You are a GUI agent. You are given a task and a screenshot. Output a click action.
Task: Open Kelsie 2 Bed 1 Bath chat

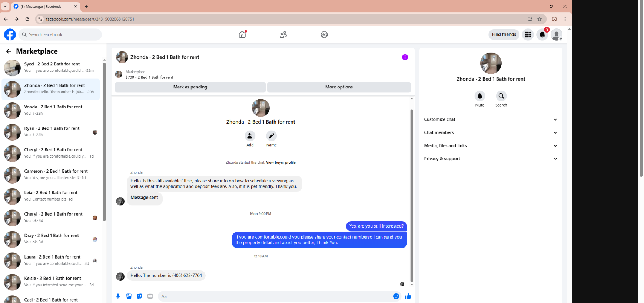click(51, 282)
